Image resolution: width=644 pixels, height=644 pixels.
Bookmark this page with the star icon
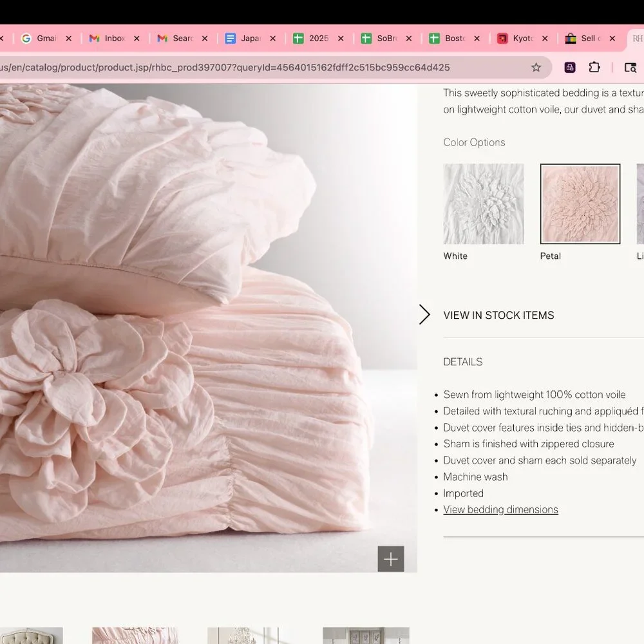point(536,68)
